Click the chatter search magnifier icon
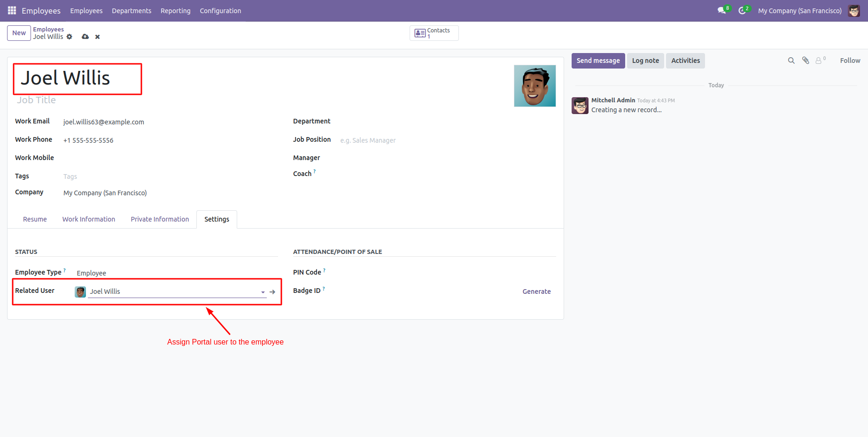The height and width of the screenshot is (437, 868). point(791,61)
